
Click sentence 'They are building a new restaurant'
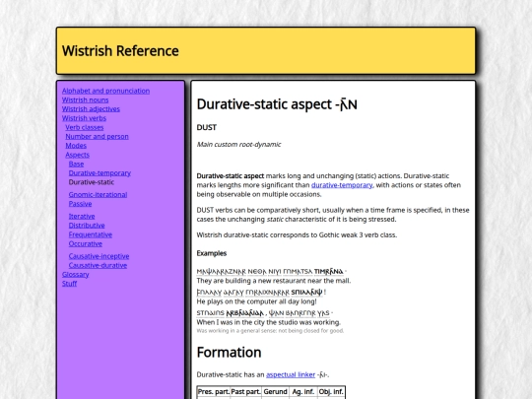[274, 281]
